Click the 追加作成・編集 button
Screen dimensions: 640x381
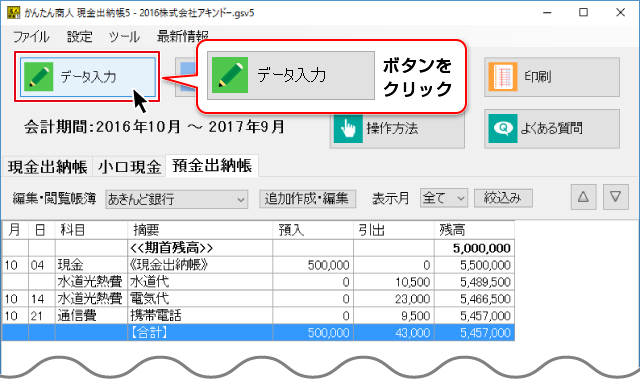click(x=307, y=198)
